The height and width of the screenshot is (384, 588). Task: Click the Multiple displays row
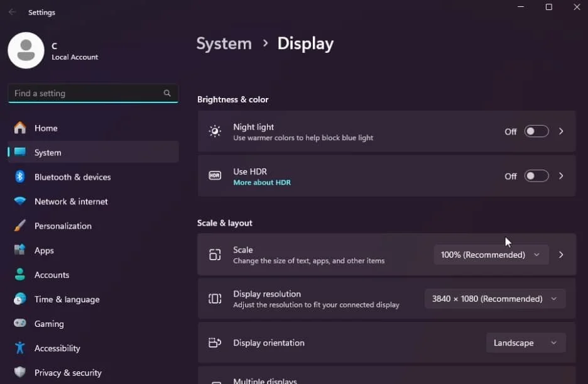[386, 375]
